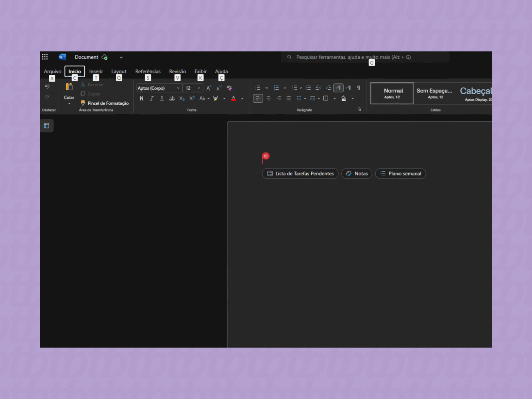Toggle justify alignment

[x=289, y=99]
